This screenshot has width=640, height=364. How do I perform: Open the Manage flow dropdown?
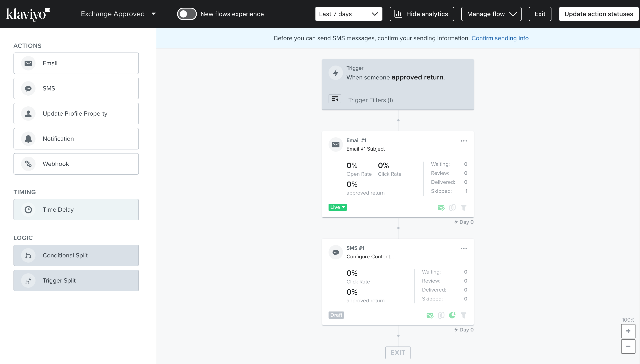[491, 14]
